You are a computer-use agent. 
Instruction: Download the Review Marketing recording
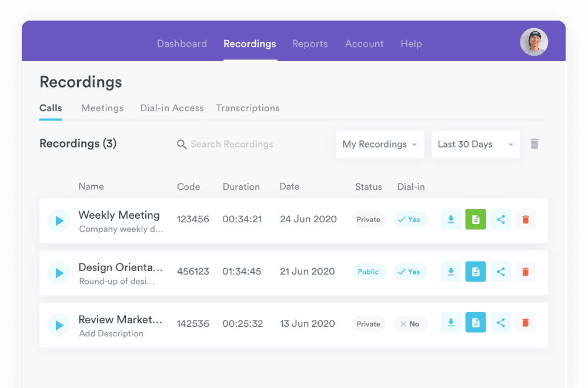tap(451, 323)
